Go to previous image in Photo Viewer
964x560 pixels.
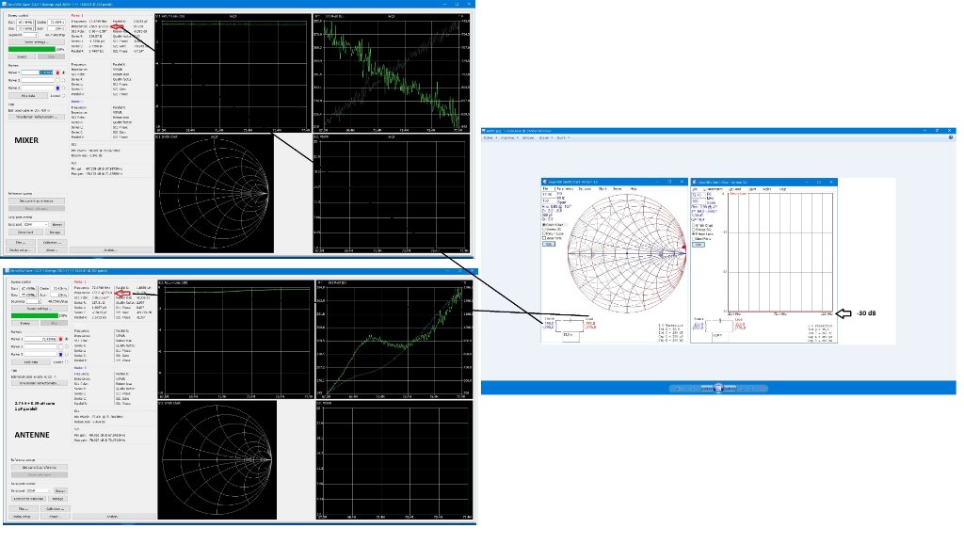707,389
